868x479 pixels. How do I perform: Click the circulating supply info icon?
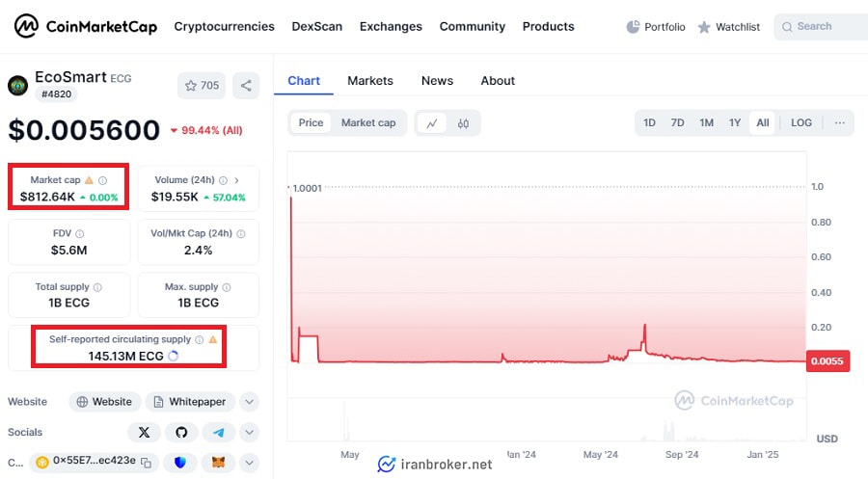200,339
